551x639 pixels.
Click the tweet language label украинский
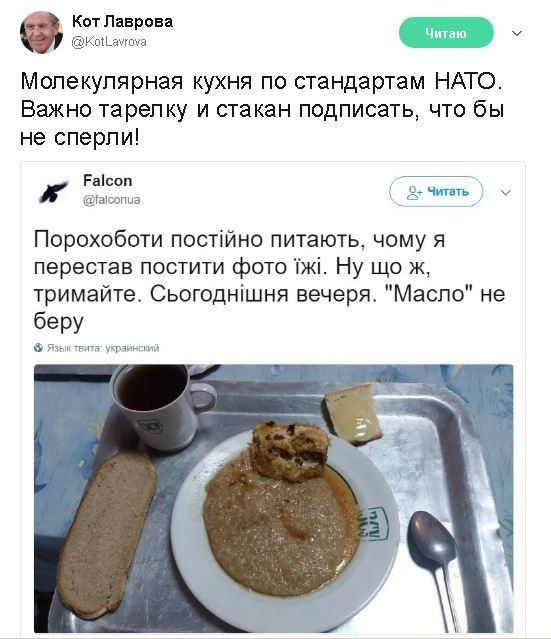tap(132, 348)
